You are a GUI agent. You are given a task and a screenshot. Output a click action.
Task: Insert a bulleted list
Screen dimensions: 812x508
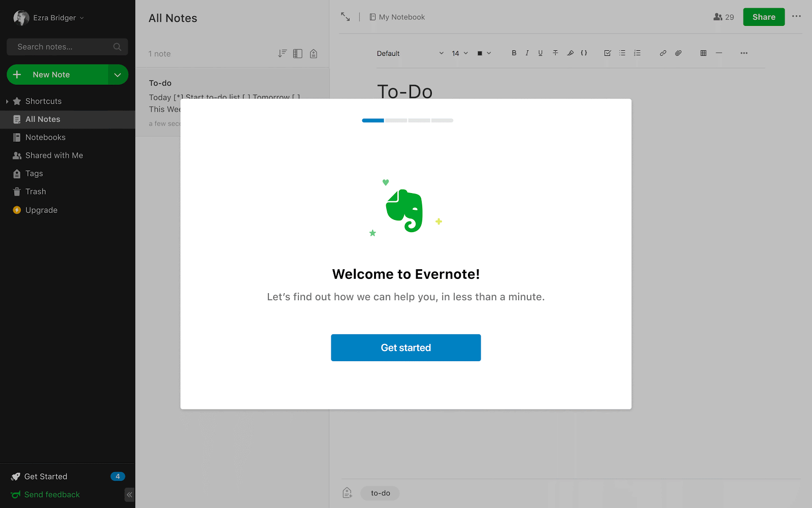click(x=622, y=53)
